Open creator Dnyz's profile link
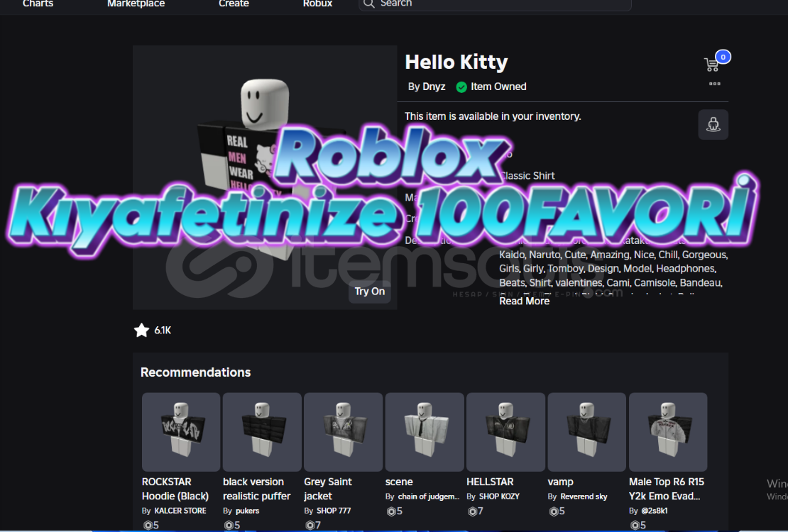Screen dimensions: 788x532 [433, 87]
